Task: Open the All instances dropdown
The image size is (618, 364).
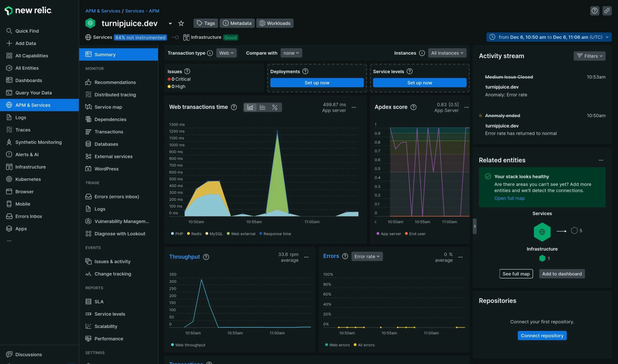Action: 447,53
